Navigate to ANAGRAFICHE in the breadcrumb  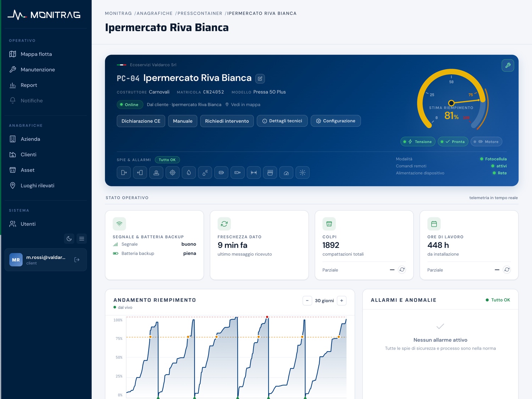click(x=155, y=13)
